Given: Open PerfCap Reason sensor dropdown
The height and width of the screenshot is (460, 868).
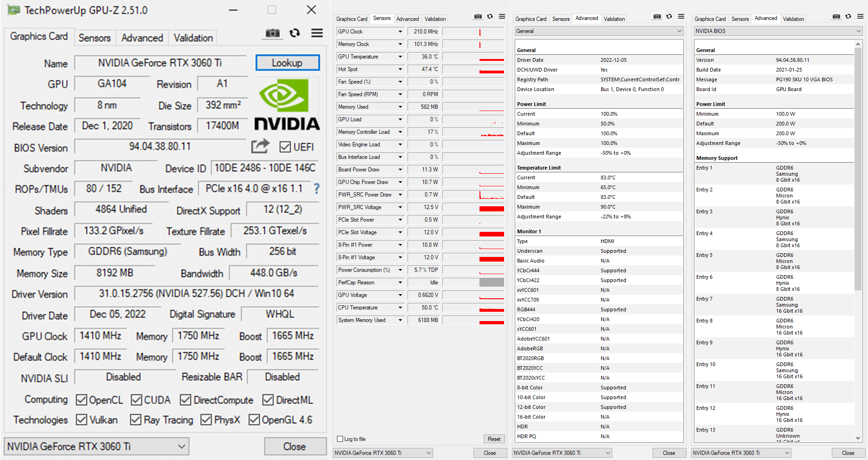Looking at the screenshot, I should tap(400, 283).
